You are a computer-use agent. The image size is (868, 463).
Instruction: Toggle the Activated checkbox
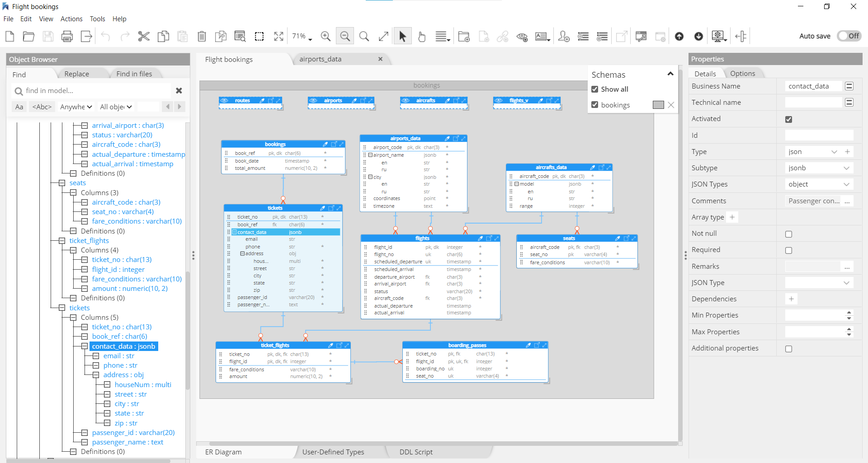click(789, 119)
